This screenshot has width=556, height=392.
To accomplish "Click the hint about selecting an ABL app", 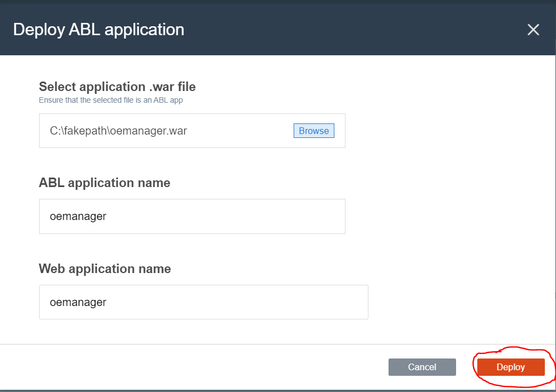I will [111, 100].
